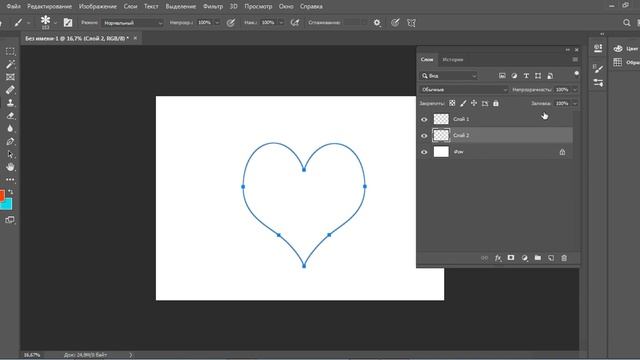Add a layer mask

511,258
